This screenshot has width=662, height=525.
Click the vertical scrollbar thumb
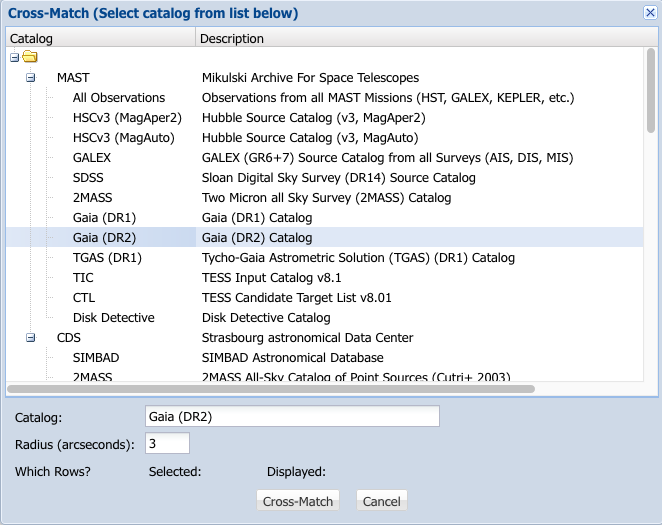[x=651, y=91]
